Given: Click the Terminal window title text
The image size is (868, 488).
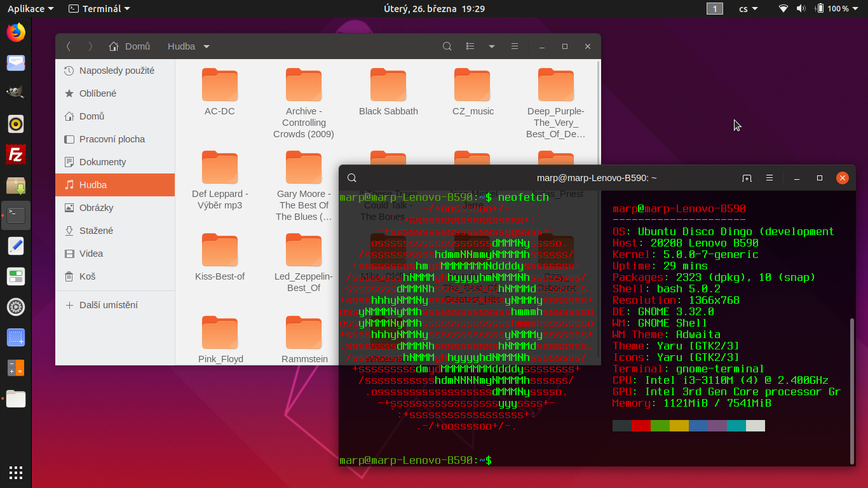Looking at the screenshot, I should tap(597, 178).
